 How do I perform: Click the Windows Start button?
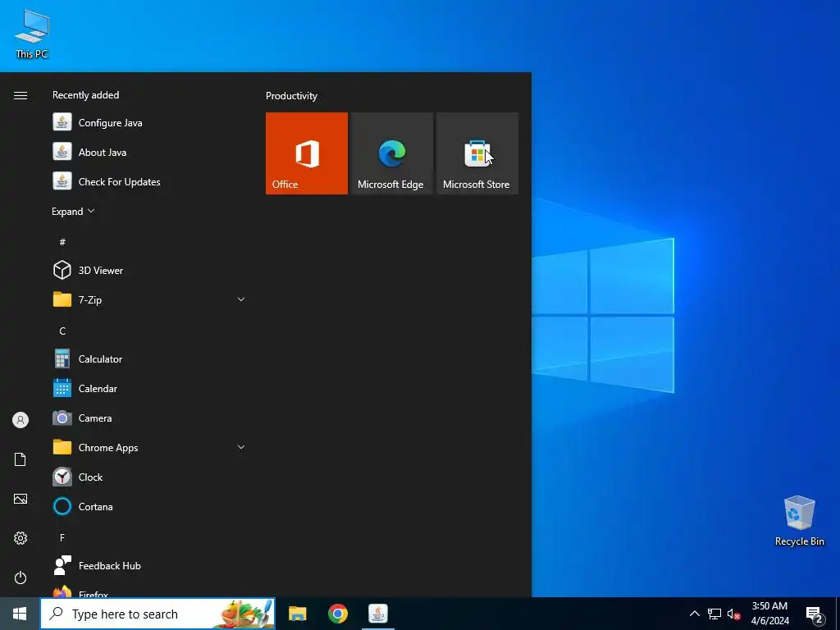20,614
